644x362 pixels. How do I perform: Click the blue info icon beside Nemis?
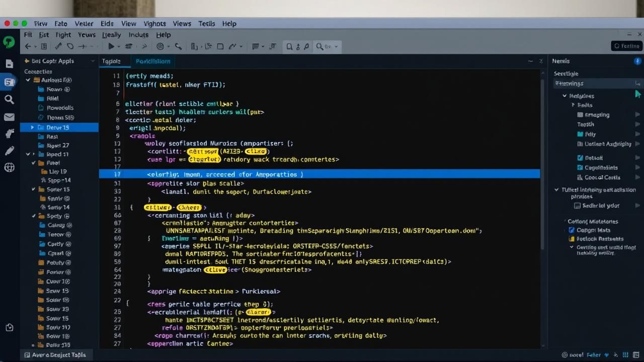point(637,61)
